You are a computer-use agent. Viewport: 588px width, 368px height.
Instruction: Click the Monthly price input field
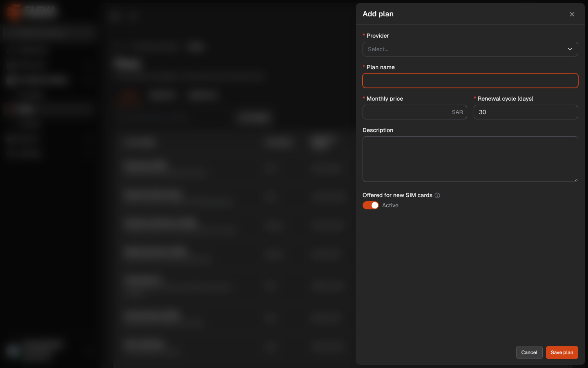(x=414, y=112)
